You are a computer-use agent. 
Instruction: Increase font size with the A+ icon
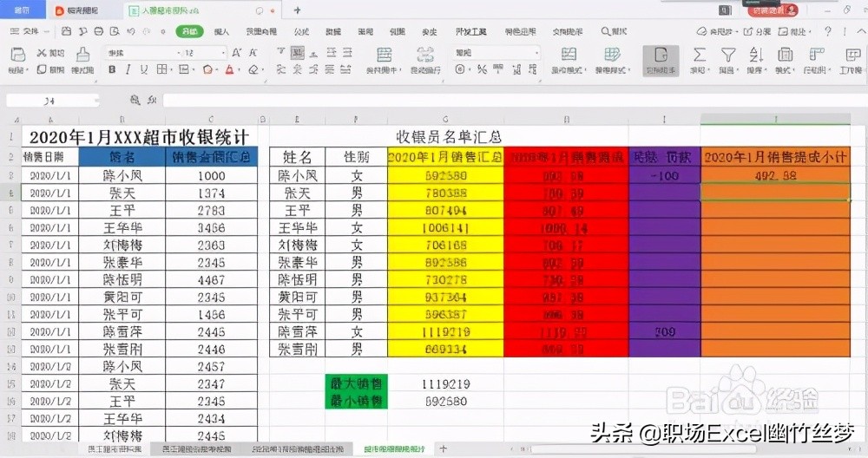(237, 53)
